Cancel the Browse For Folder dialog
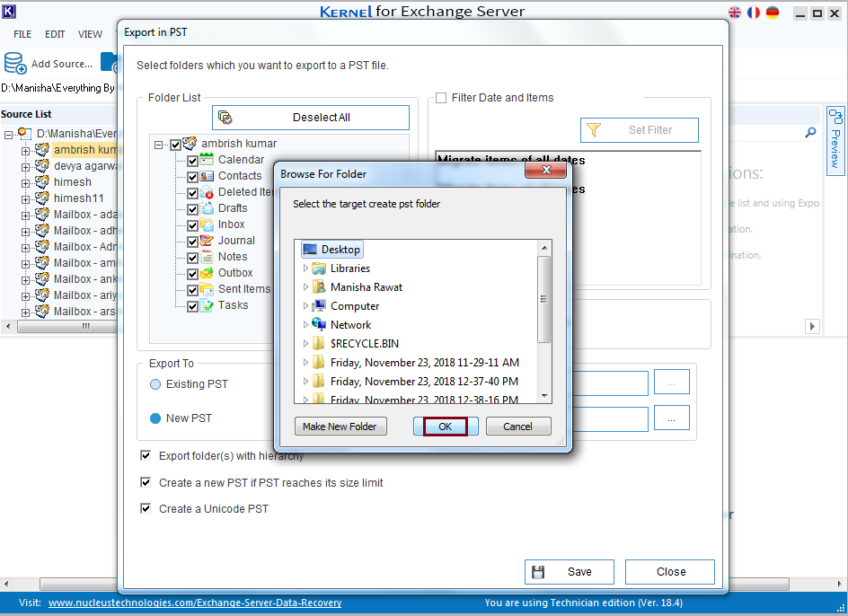Viewport: 848px width, 616px height. [x=518, y=427]
